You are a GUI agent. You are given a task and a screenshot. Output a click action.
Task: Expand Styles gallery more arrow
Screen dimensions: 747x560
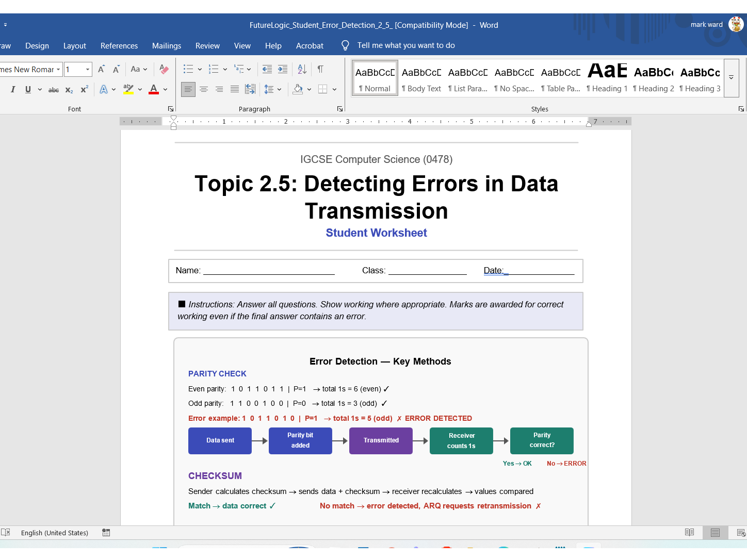click(x=731, y=77)
